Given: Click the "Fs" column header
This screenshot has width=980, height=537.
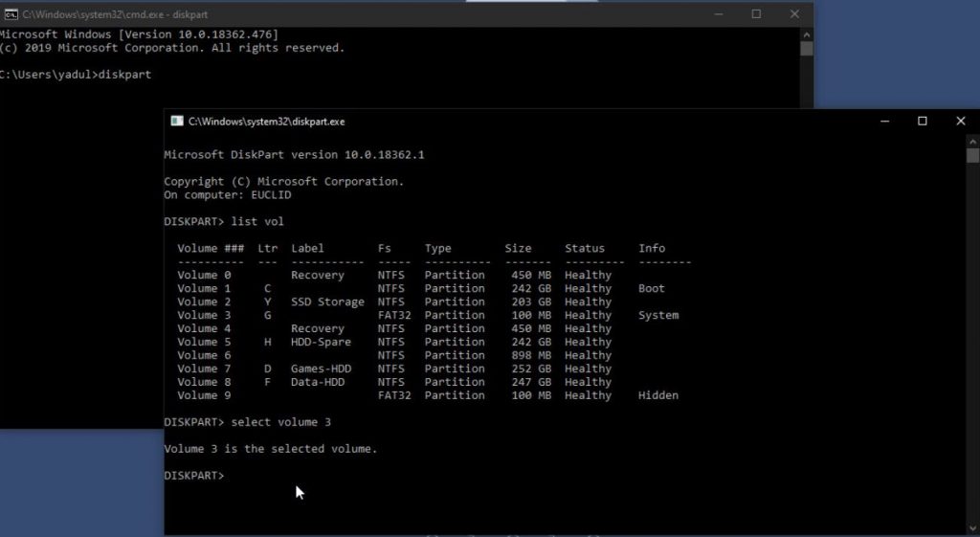Looking at the screenshot, I should click(385, 248).
